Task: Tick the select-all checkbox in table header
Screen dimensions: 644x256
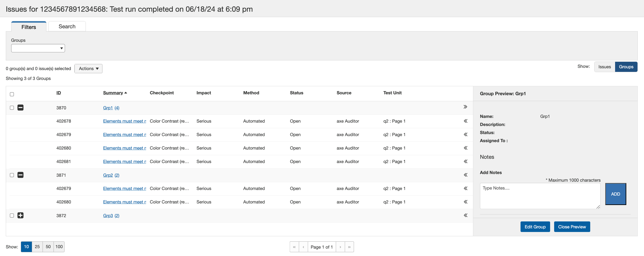Action: click(12, 94)
